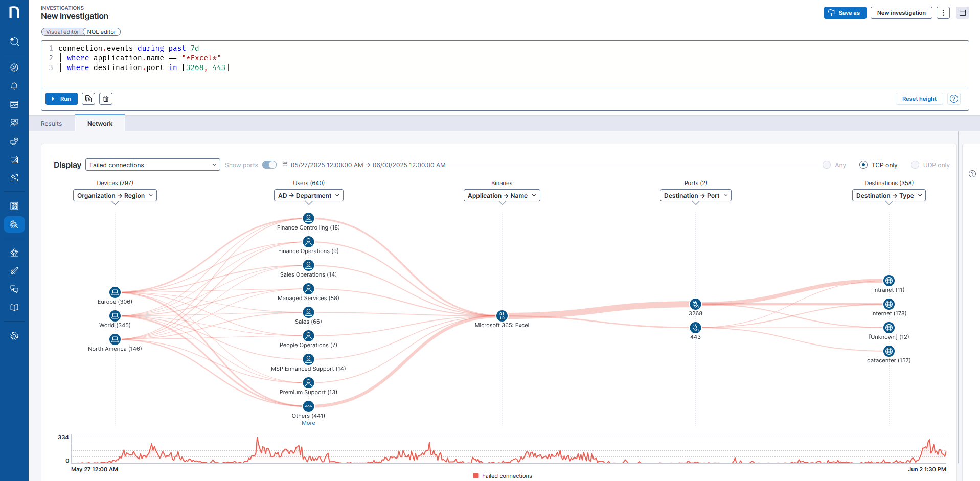Click the trash icon to delete query
The image size is (980, 481).
coord(106,99)
